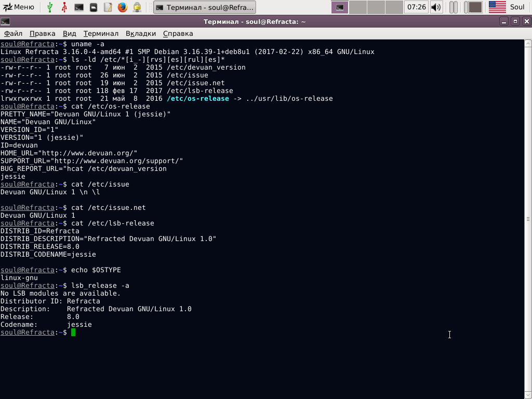This screenshot has width=532, height=399.
Task: Click the green USB mount icon
Action: click(x=50, y=7)
